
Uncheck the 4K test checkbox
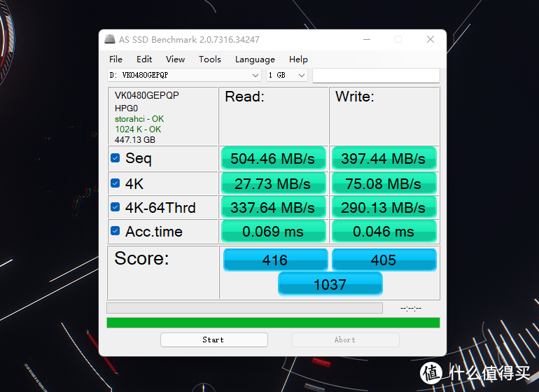pos(115,183)
